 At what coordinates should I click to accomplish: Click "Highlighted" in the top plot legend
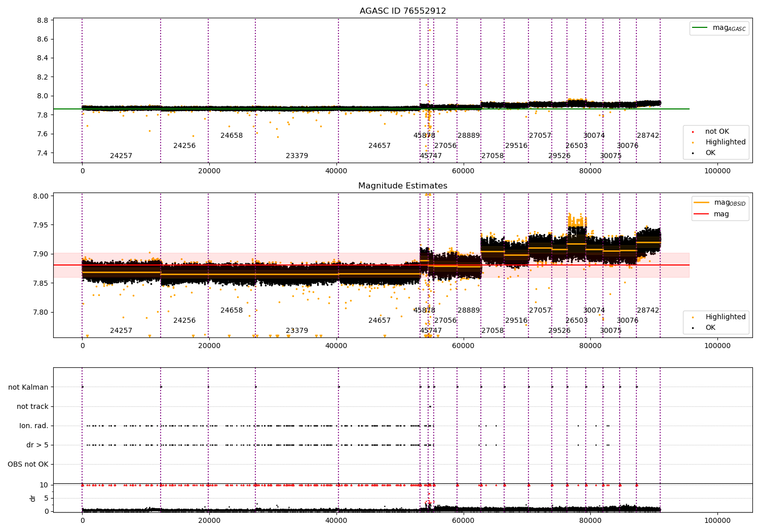point(726,142)
